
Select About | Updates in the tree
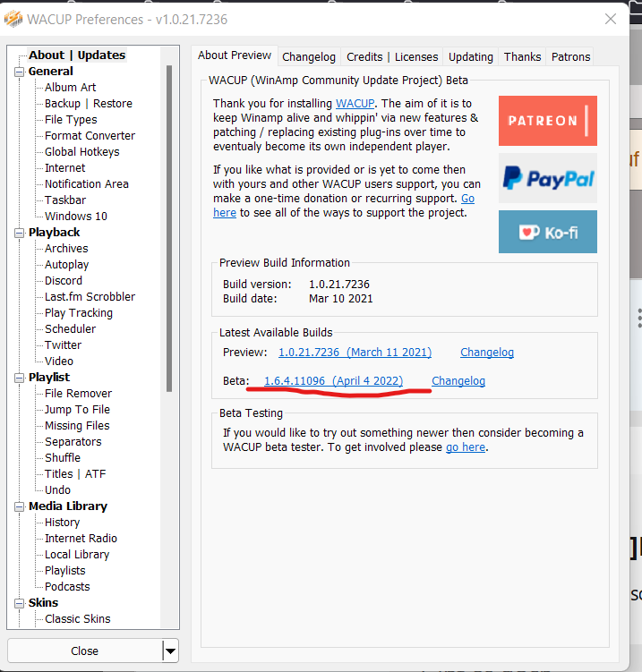(77, 55)
